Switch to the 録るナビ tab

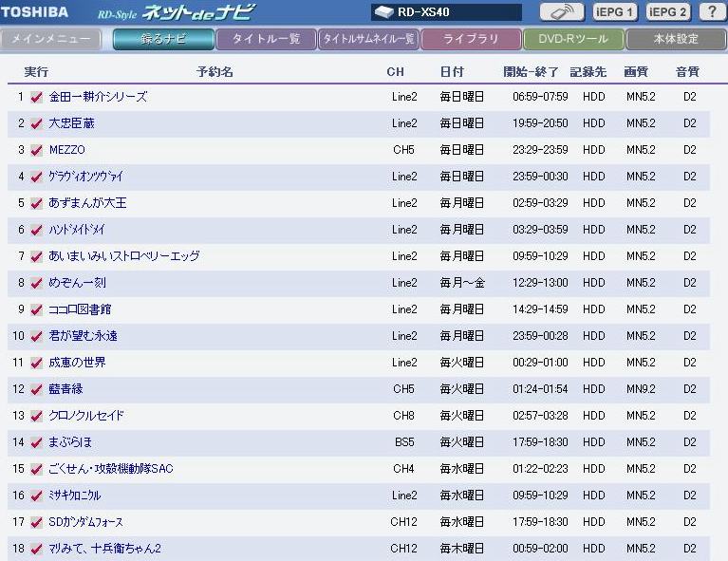click(x=163, y=39)
